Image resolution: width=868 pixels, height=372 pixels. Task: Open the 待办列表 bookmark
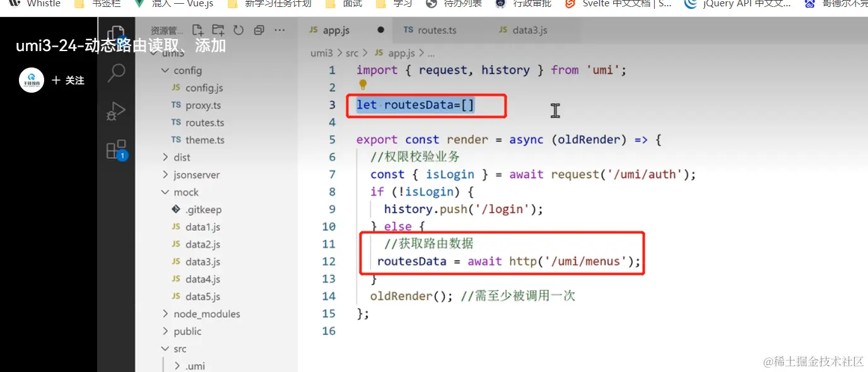[454, 4]
